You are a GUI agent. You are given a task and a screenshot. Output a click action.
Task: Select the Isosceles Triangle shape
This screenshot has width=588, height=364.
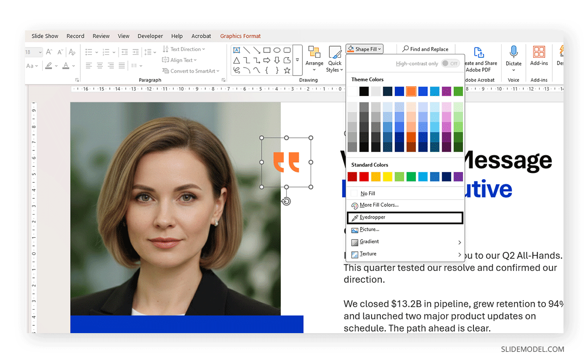236,60
